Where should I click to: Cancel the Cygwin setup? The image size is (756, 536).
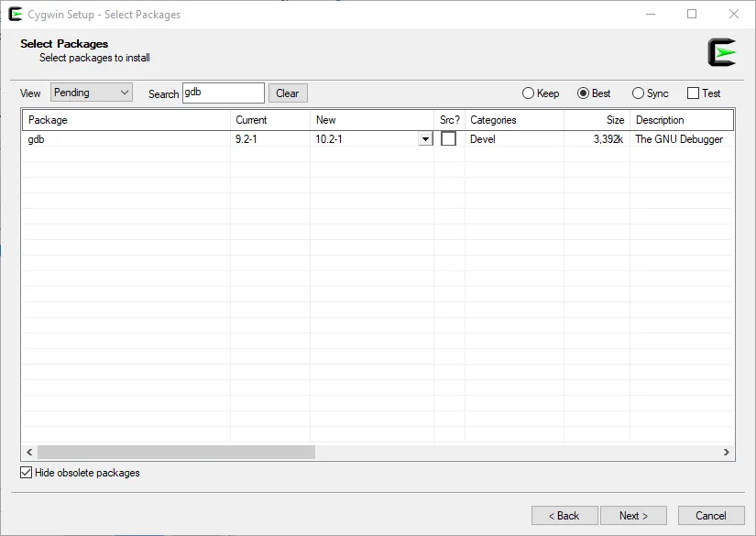(711, 516)
